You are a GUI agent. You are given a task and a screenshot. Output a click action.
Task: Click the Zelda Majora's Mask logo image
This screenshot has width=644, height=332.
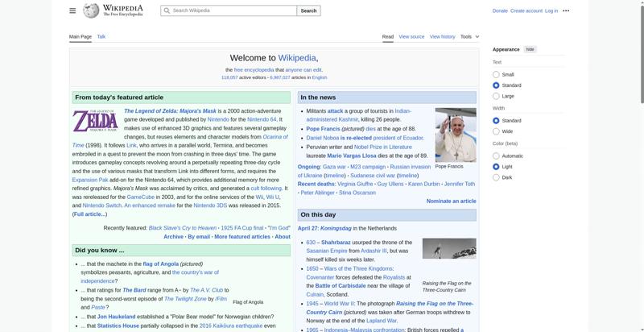click(x=95, y=121)
